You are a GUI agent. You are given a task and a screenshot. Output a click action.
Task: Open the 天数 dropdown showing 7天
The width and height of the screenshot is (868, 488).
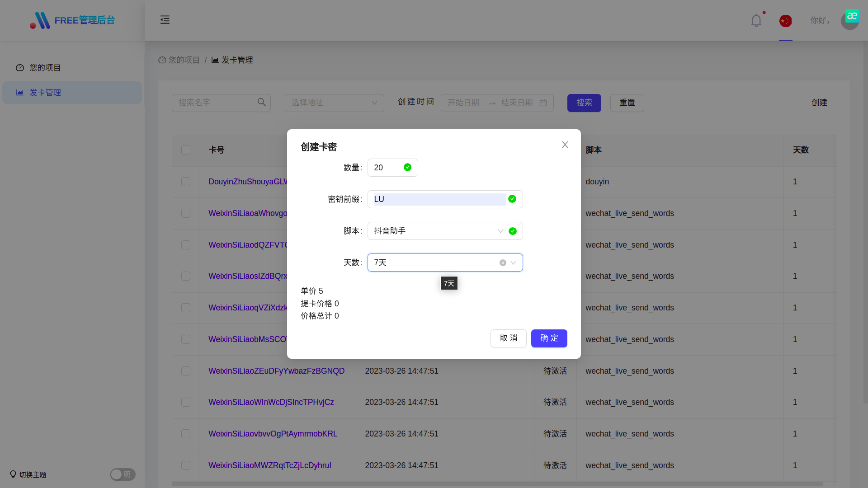(445, 263)
